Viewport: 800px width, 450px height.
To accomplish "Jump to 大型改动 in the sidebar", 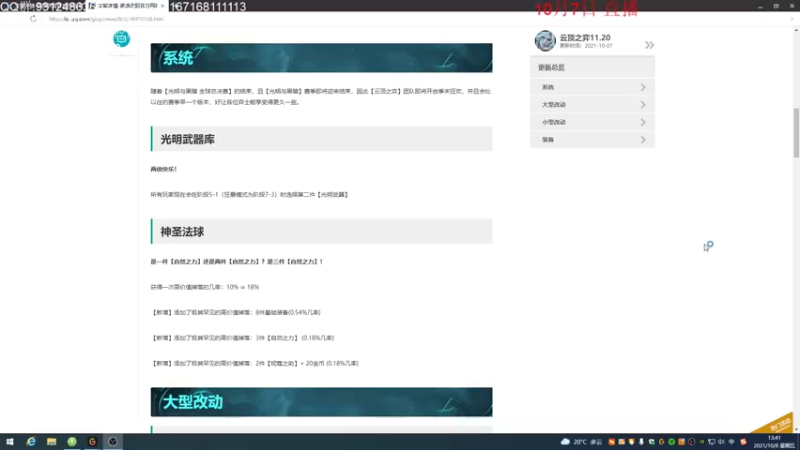I will point(592,105).
